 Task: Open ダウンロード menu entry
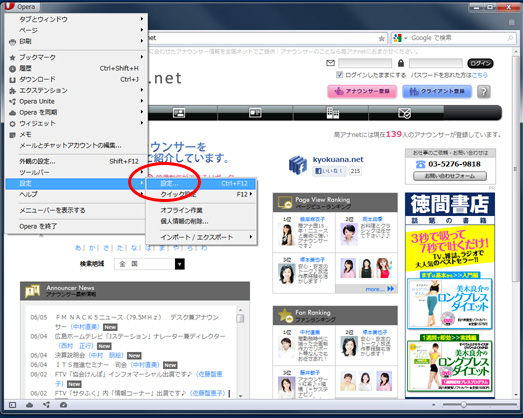[x=76, y=79]
